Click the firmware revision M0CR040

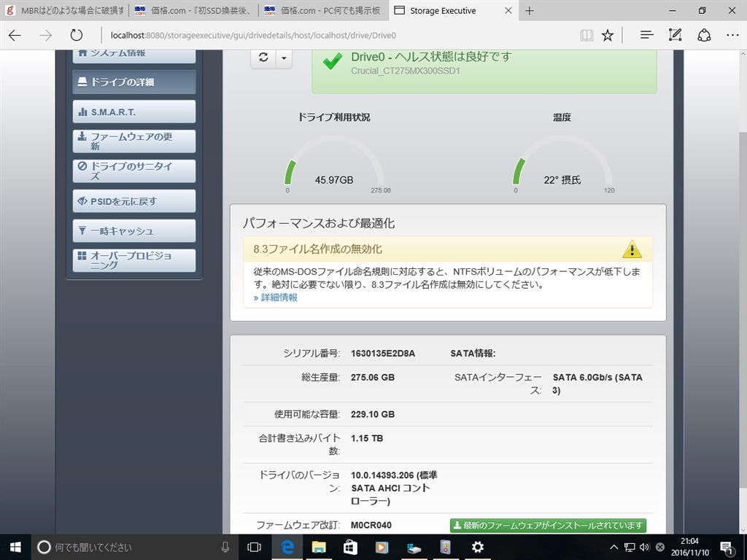(371, 525)
